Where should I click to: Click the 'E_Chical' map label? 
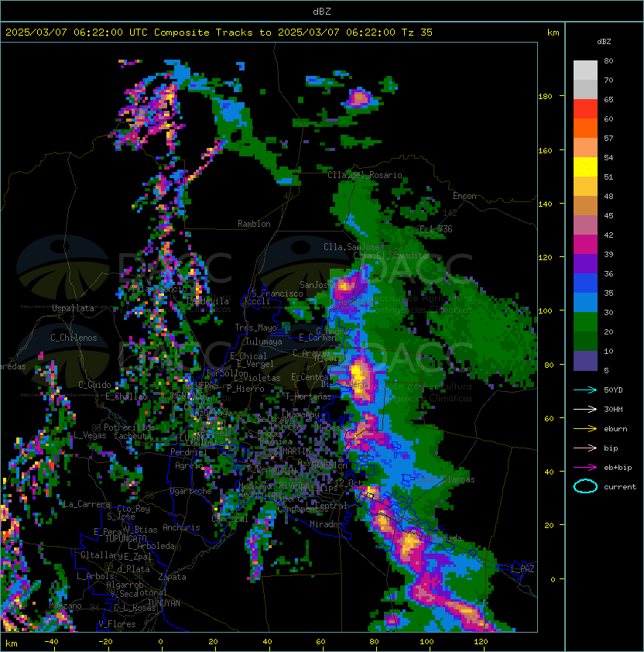tap(248, 356)
